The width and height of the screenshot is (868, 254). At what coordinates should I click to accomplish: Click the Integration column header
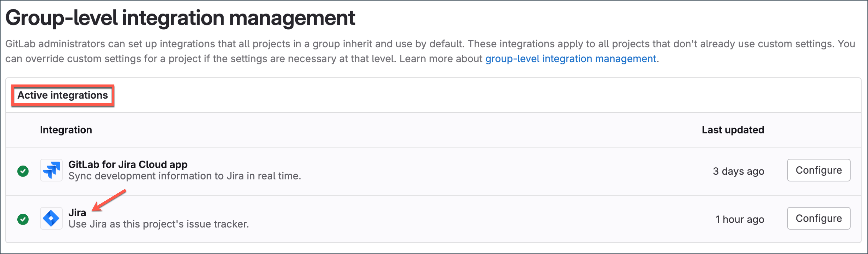click(66, 130)
